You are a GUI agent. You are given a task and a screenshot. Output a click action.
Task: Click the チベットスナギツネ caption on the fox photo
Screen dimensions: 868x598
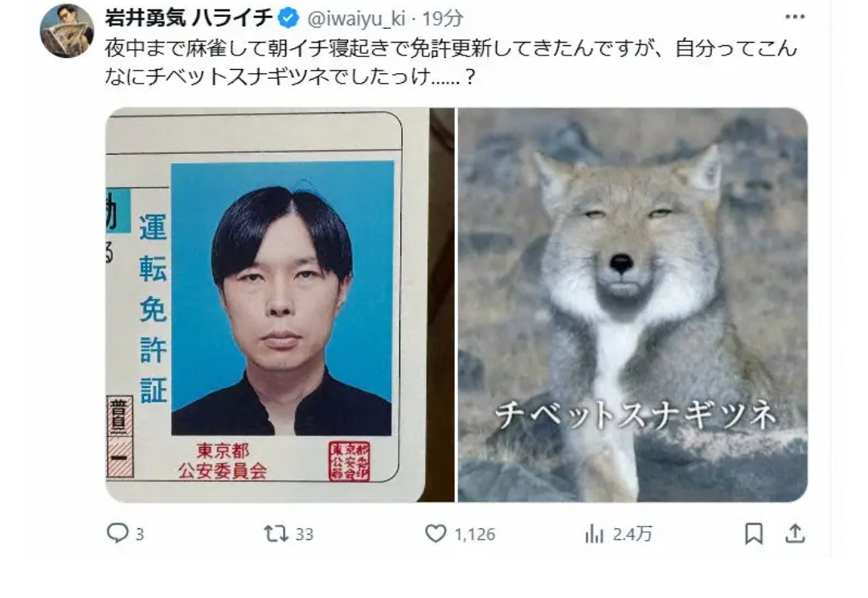pyautogui.click(x=635, y=416)
